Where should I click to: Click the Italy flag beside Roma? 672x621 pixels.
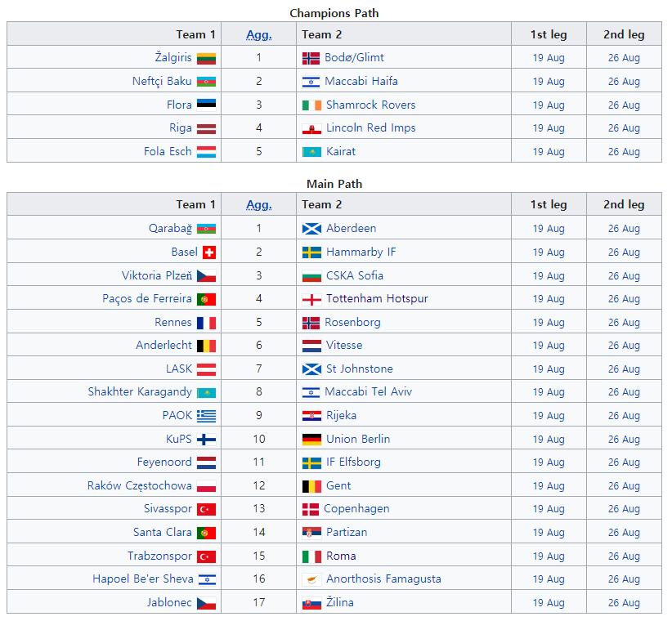[311, 556]
